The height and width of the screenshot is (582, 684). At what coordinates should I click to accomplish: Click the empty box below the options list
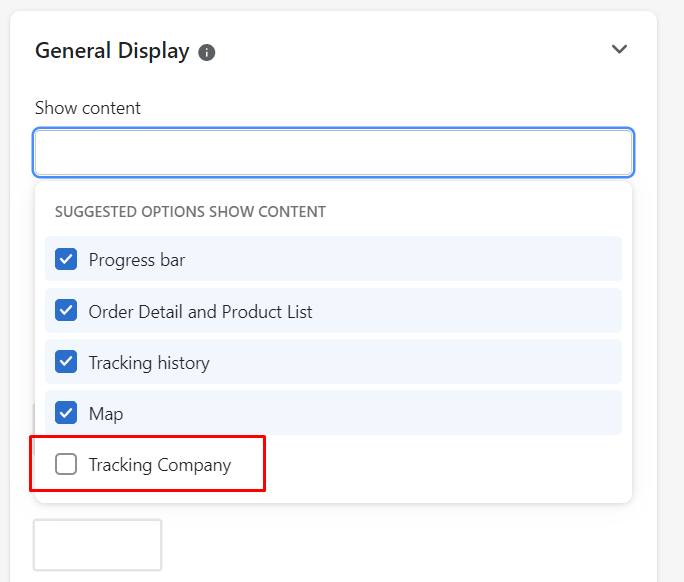(x=98, y=545)
